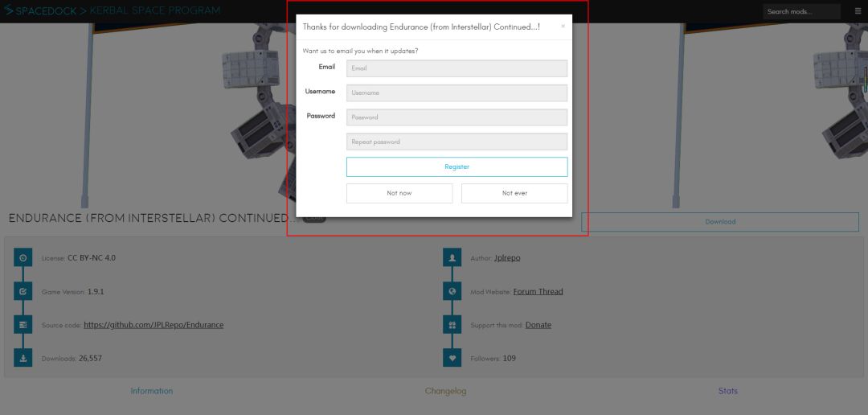Click the Game Version icon
This screenshot has height=415, width=868.
coord(23,291)
